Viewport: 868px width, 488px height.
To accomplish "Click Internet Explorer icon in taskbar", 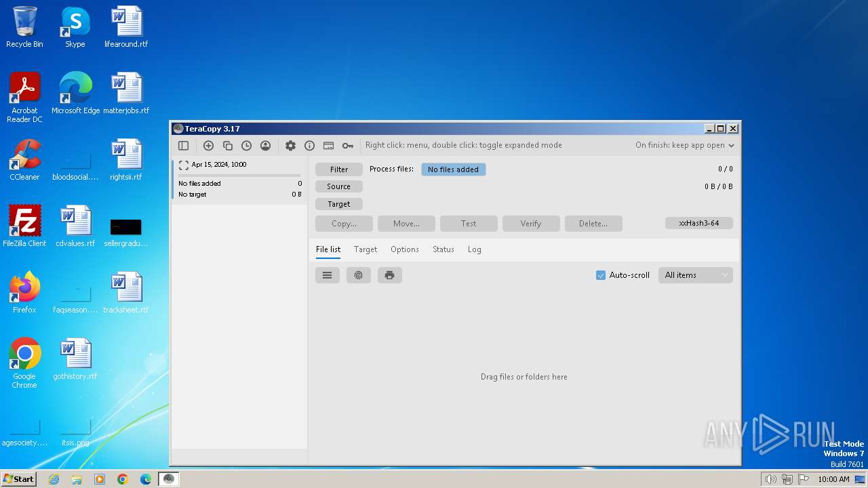I will (x=54, y=479).
